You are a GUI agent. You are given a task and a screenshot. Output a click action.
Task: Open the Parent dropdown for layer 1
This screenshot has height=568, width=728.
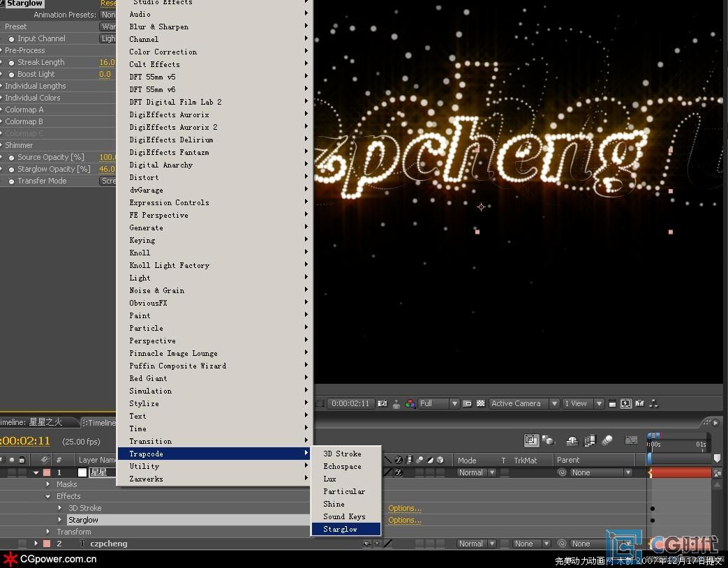[601, 472]
